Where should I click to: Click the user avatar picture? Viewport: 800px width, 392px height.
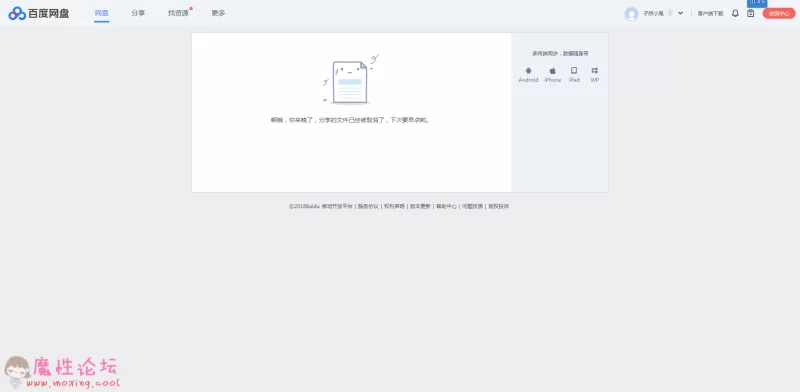632,14
